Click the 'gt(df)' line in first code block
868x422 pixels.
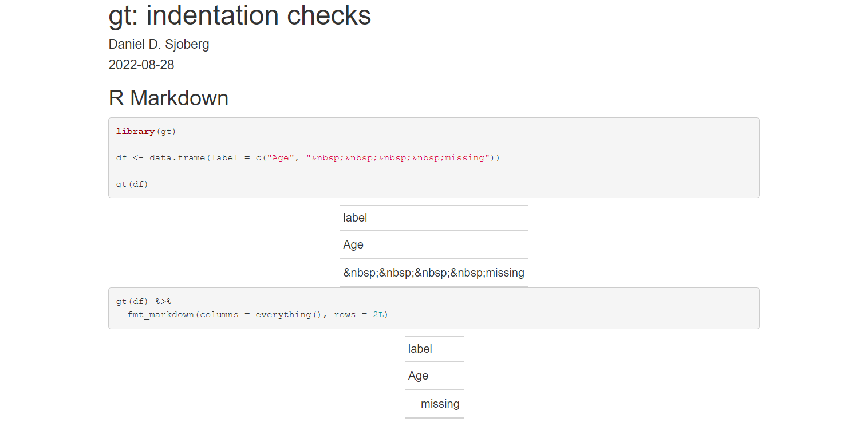point(132,184)
